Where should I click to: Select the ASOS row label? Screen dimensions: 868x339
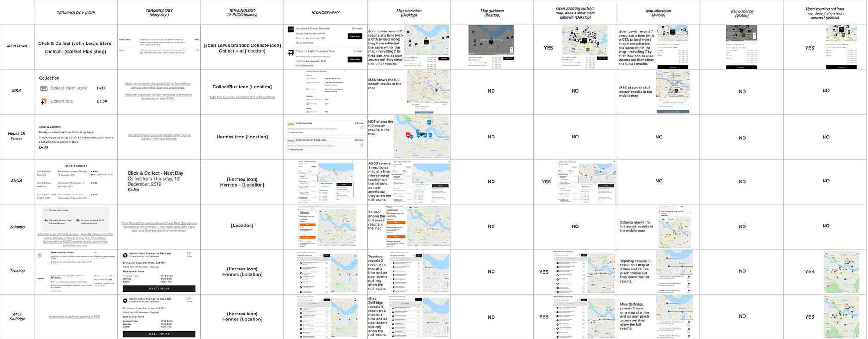[17, 180]
